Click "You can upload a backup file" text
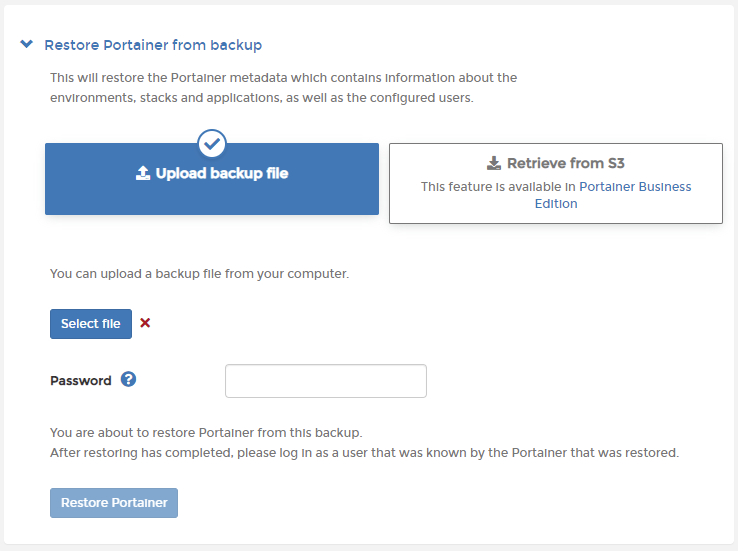738x551 pixels. tap(199, 273)
